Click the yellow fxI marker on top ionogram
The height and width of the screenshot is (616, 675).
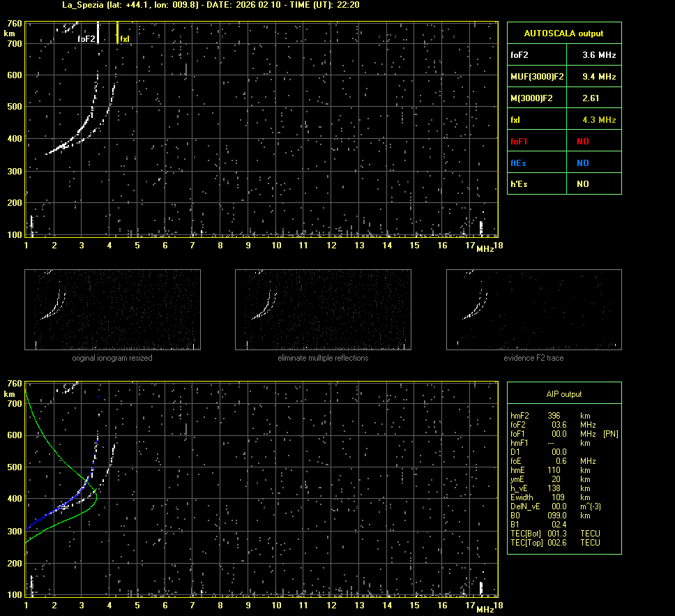[117, 33]
